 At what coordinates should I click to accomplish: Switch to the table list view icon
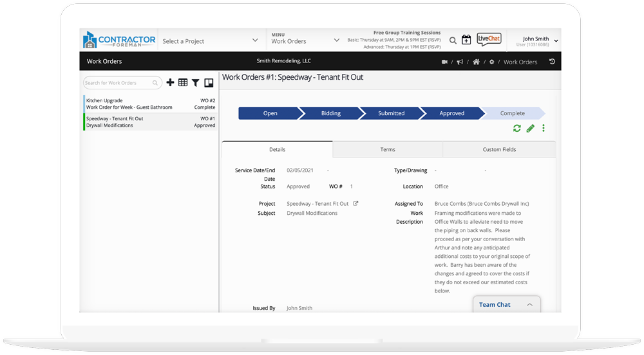pyautogui.click(x=183, y=83)
